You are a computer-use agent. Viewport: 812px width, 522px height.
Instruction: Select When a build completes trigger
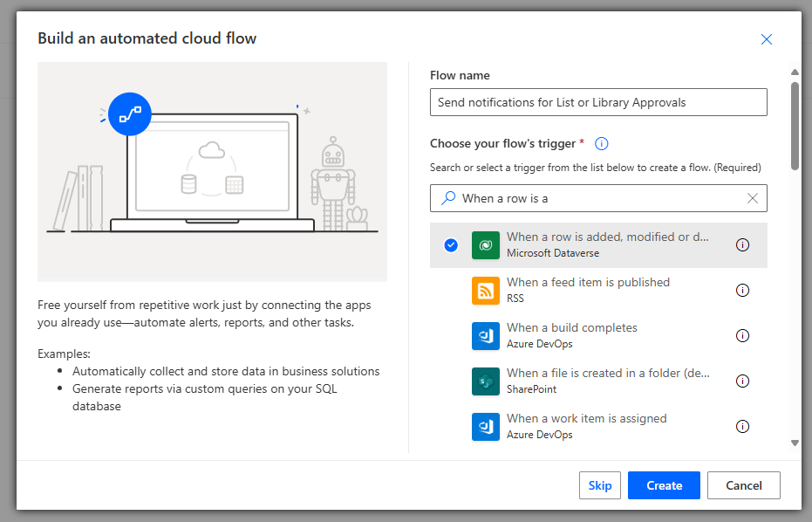tap(598, 336)
